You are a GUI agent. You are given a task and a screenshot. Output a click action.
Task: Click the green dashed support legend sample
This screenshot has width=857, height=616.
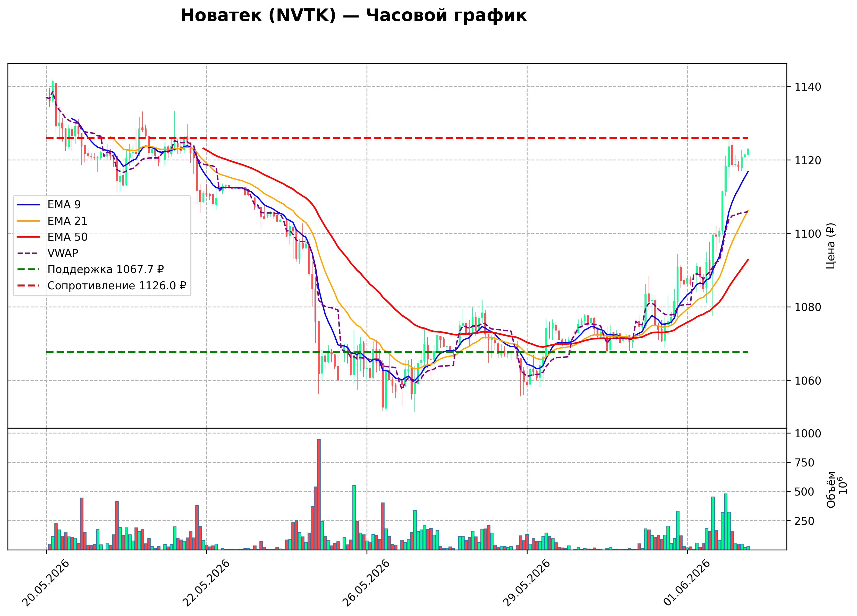(x=28, y=270)
